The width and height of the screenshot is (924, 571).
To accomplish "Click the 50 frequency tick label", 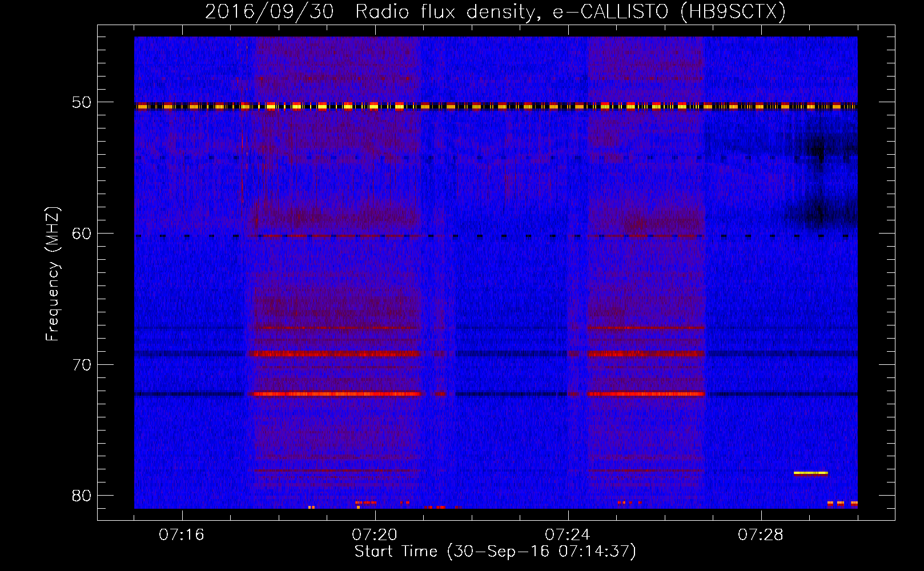I will pos(81,102).
